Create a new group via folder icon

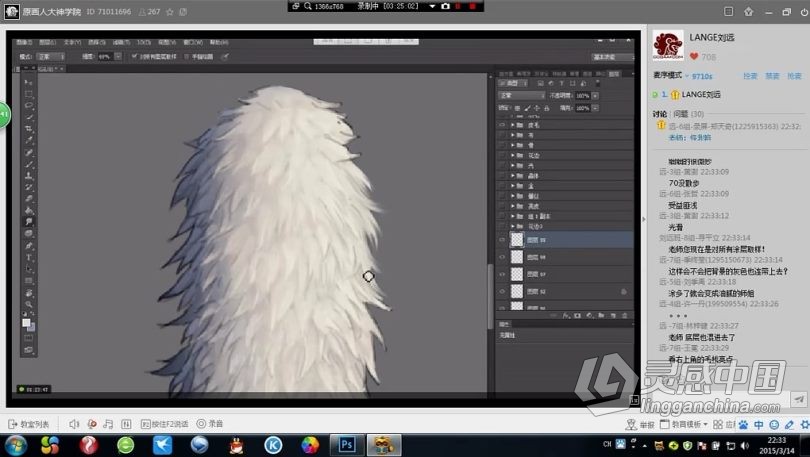click(x=601, y=315)
